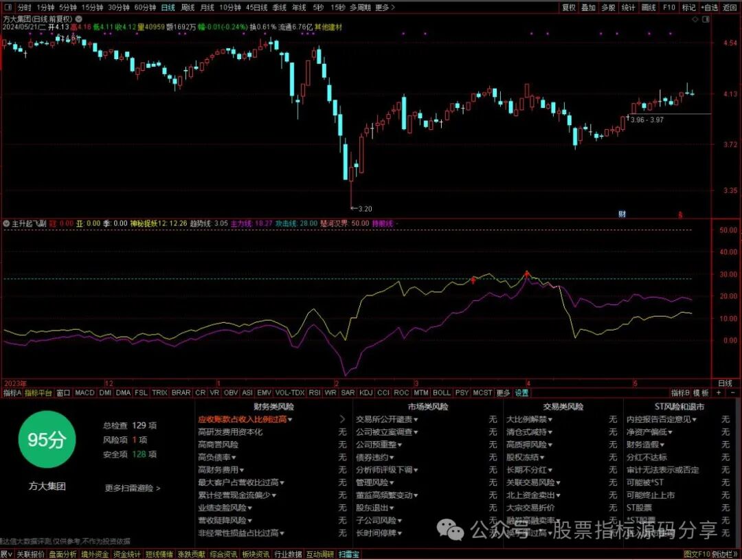Click 标记 mark button
The width and height of the screenshot is (742, 560).
click(x=688, y=8)
